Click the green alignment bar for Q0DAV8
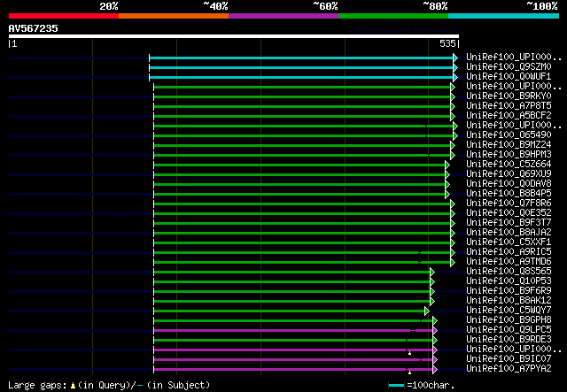567x392 pixels. click(x=299, y=185)
